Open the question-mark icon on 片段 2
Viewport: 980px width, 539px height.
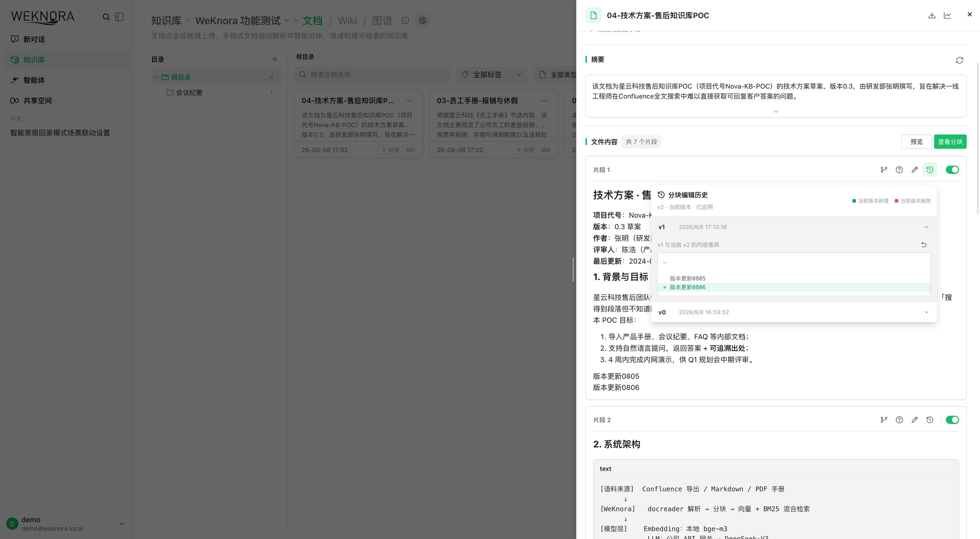point(899,420)
